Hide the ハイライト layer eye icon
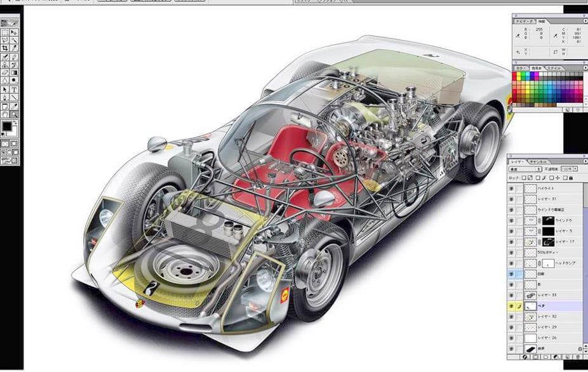The width and height of the screenshot is (588, 372). 511,189
